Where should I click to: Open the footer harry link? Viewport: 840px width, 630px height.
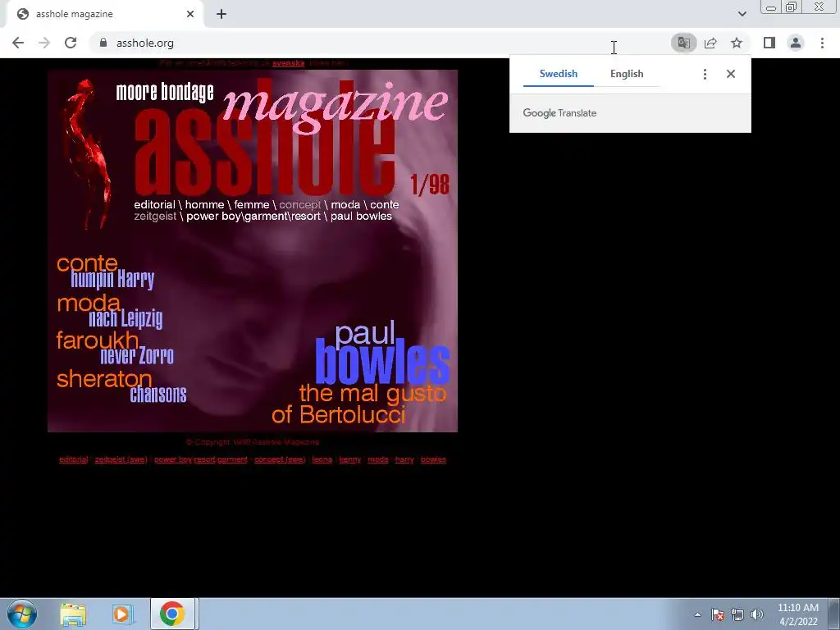[404, 459]
